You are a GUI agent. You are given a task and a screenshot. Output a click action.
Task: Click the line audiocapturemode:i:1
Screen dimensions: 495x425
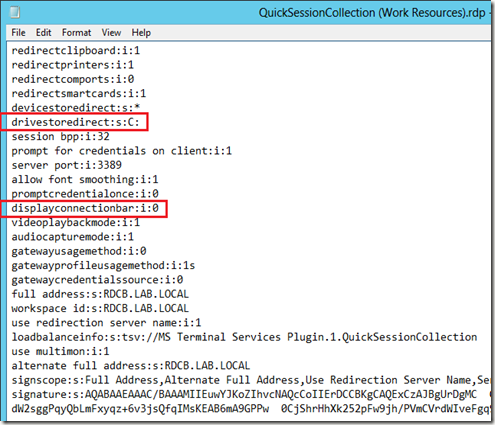[x=73, y=237]
